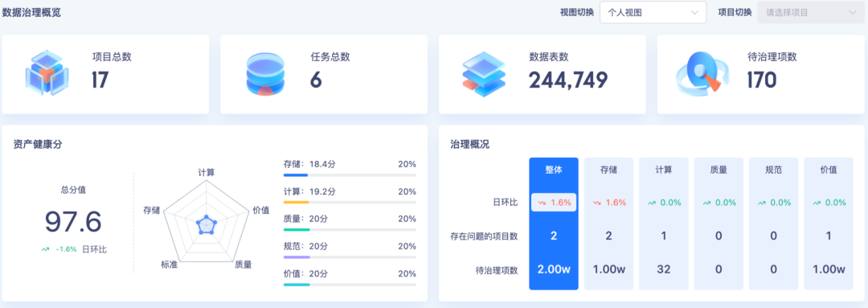This screenshot has height=308, width=868.
Task: Click the 任务总数 cylinder stack icon
Action: (264, 74)
